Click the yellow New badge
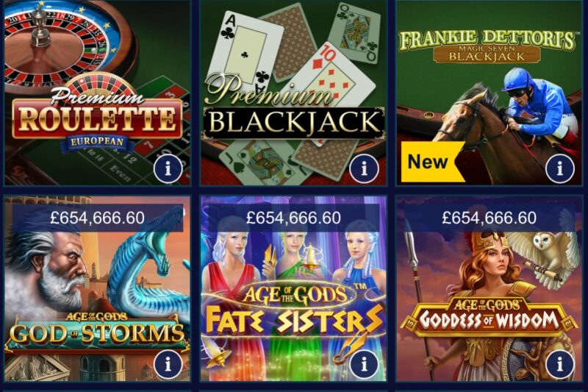 (x=432, y=162)
